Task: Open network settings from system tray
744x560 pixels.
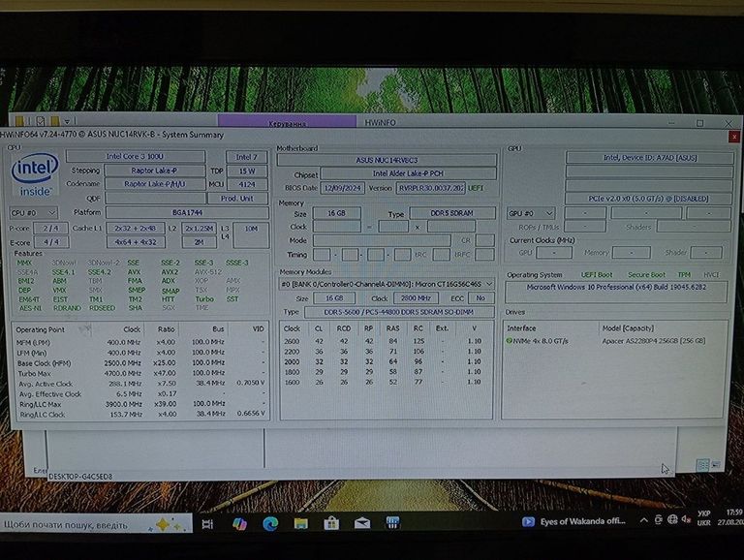Action: 672,519
